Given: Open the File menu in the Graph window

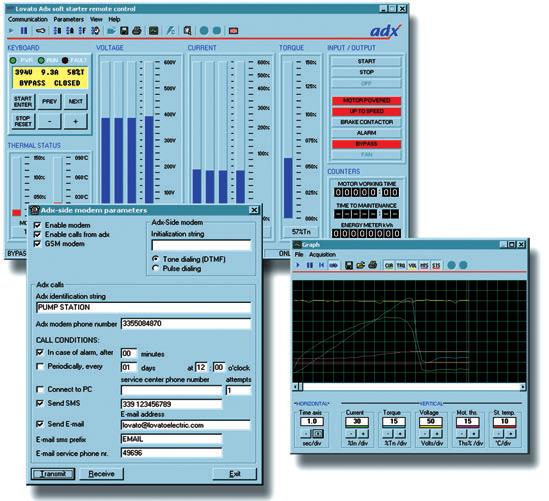Looking at the screenshot, I should point(299,254).
